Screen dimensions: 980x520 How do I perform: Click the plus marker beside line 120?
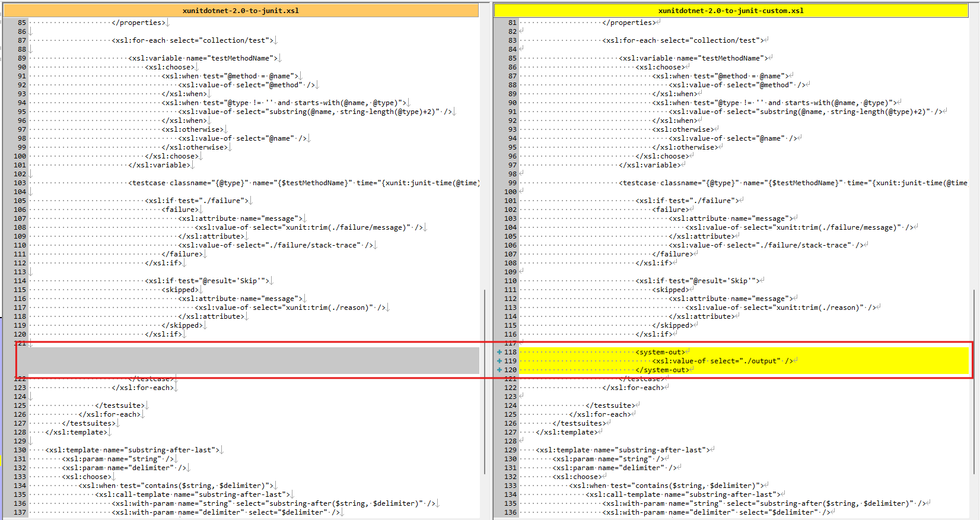point(499,370)
